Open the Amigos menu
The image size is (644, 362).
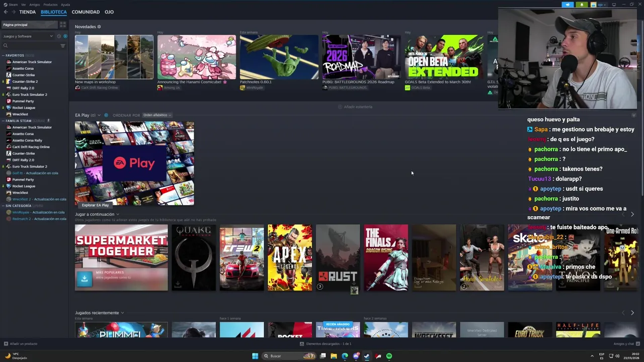35,5
